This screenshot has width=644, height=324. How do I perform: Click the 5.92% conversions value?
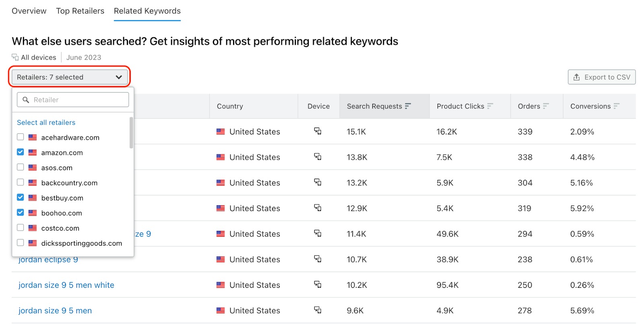582,208
